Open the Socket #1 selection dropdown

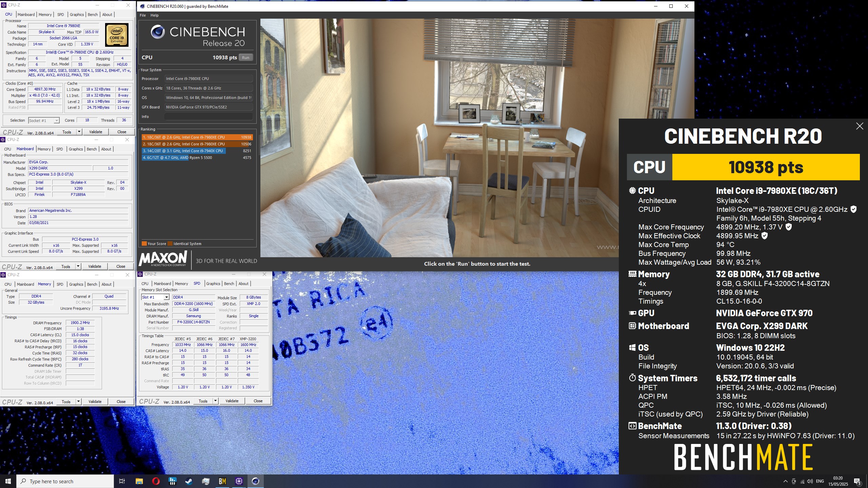(44, 120)
